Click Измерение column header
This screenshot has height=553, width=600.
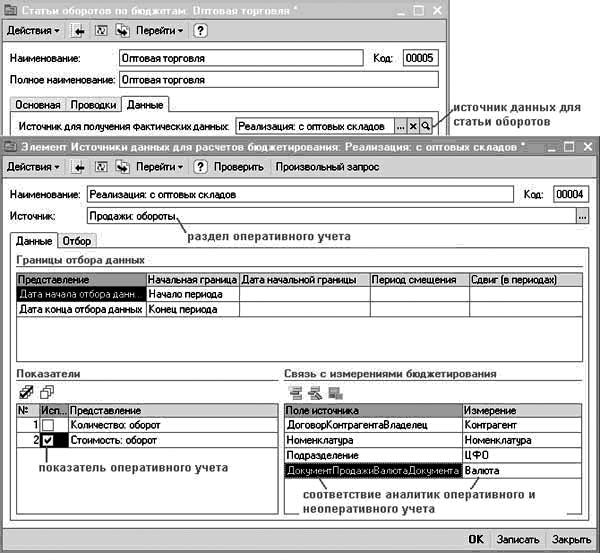(522, 411)
